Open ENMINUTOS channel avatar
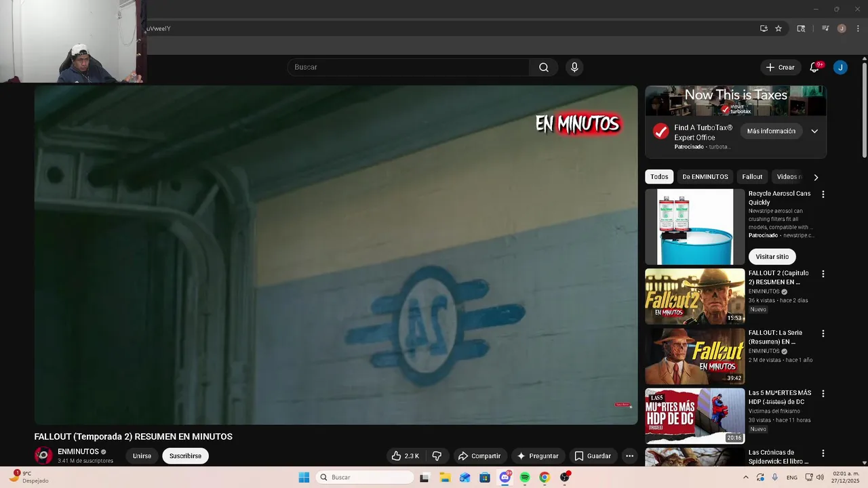This screenshot has height=488, width=868. click(43, 455)
